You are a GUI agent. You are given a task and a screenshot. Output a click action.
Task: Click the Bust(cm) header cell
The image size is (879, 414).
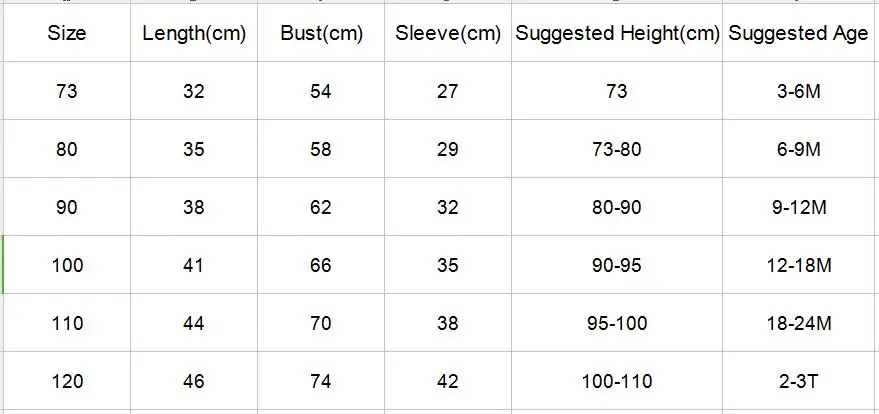click(321, 33)
